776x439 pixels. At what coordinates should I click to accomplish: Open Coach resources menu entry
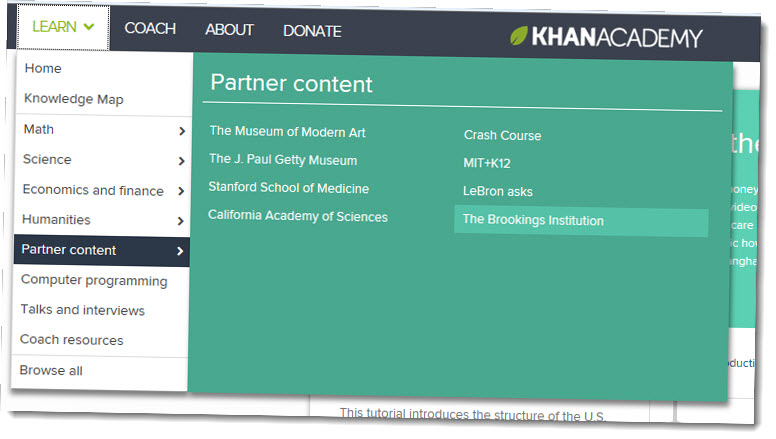(x=72, y=340)
